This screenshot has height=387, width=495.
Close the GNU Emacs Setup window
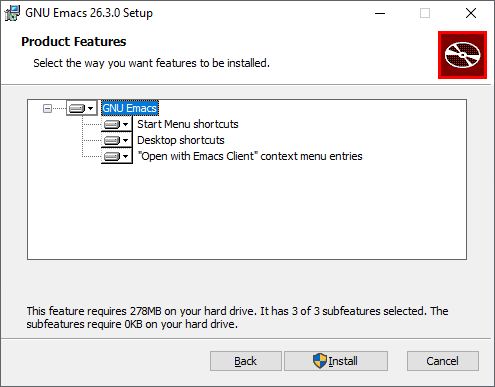coord(471,13)
